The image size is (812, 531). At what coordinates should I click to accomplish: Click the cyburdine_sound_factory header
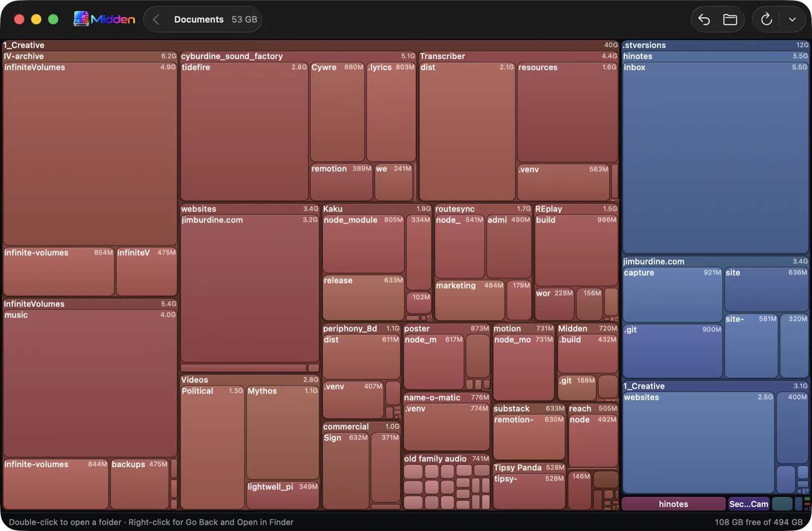point(298,56)
